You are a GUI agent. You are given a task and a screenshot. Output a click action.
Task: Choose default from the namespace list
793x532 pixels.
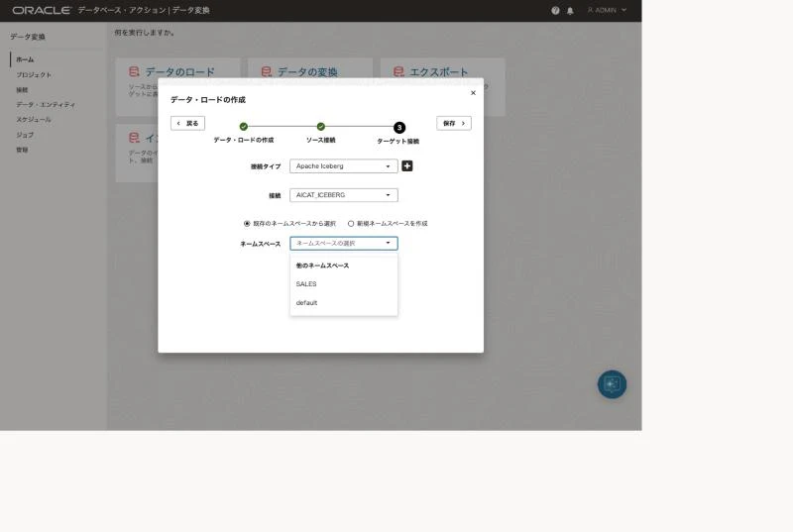point(343,302)
